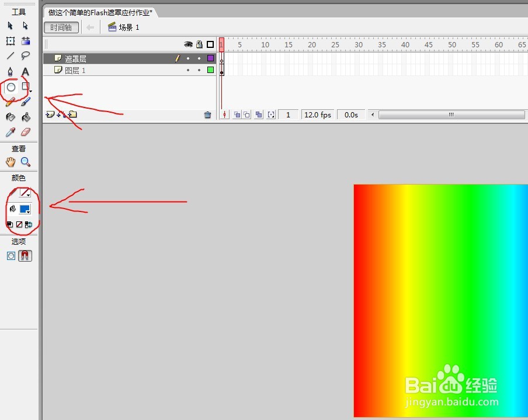Select the Oval tool
The width and height of the screenshot is (528, 420).
click(11, 87)
